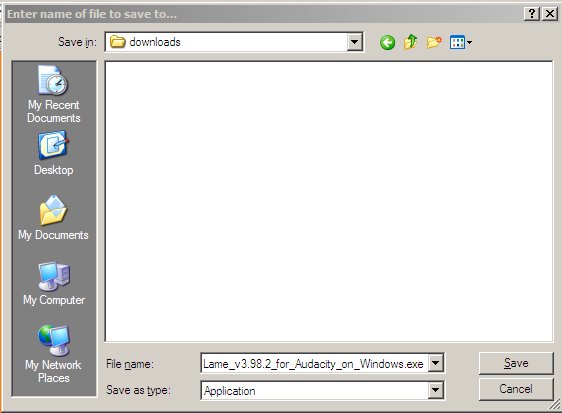
Task: Expand the File name history dropdown arrow
Action: coord(435,363)
